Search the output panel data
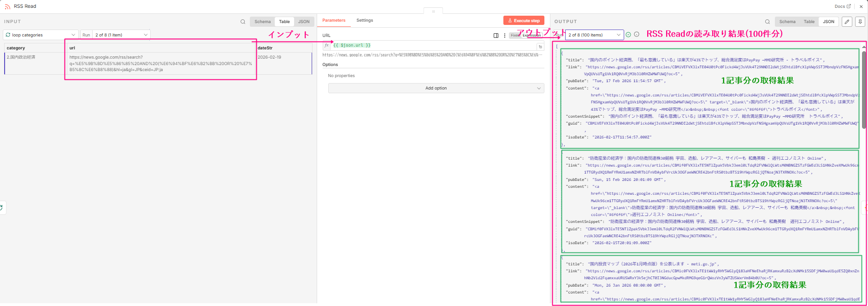Image resolution: width=868 pixels, height=306 pixels. click(x=768, y=22)
